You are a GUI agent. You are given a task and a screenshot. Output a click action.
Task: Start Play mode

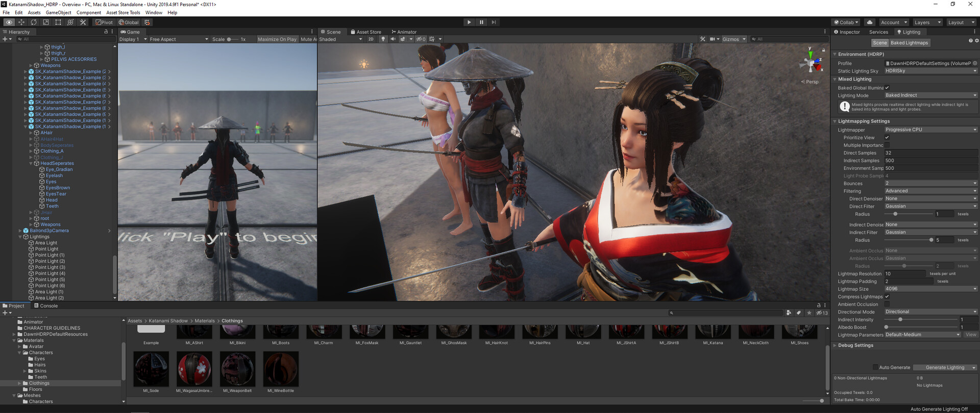(x=469, y=22)
